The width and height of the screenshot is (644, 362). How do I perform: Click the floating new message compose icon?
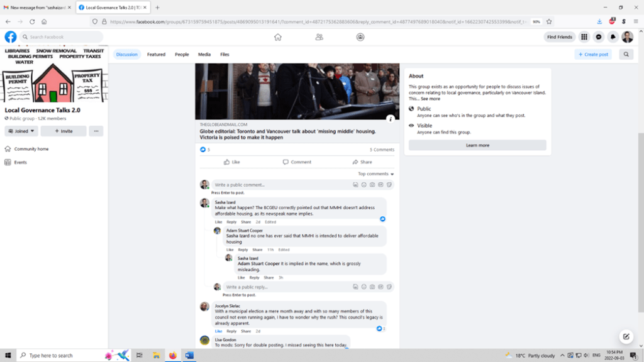(x=625, y=336)
